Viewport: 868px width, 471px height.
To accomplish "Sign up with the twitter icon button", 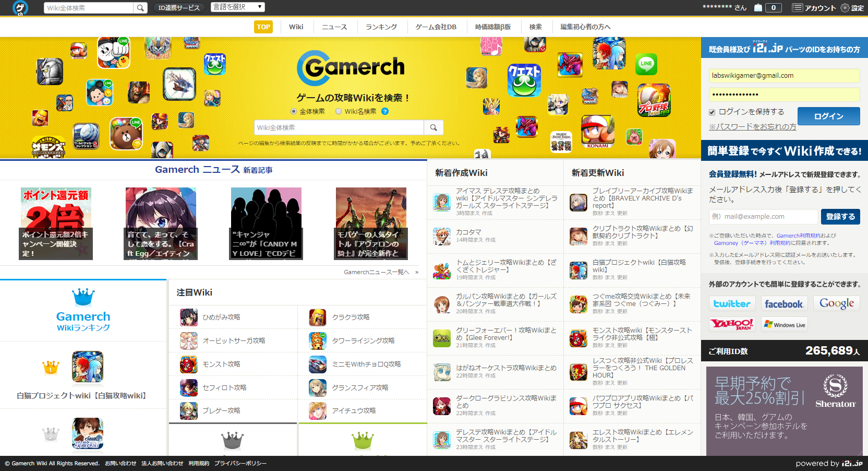I will click(731, 303).
